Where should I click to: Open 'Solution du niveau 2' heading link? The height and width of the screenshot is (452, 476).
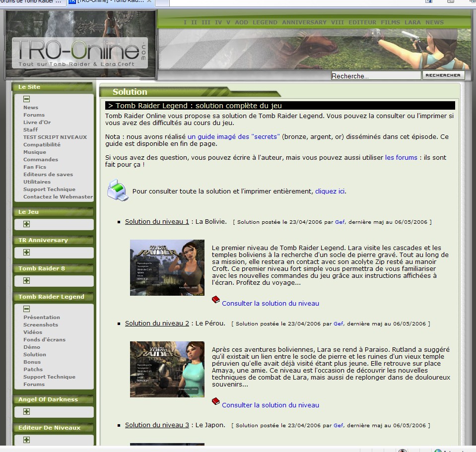tap(157, 323)
